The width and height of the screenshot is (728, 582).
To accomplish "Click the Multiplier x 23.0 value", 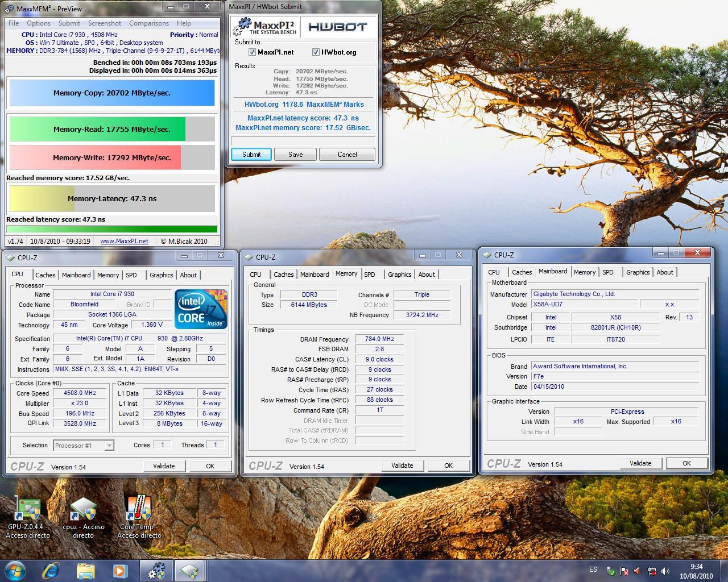I will pos(80,404).
